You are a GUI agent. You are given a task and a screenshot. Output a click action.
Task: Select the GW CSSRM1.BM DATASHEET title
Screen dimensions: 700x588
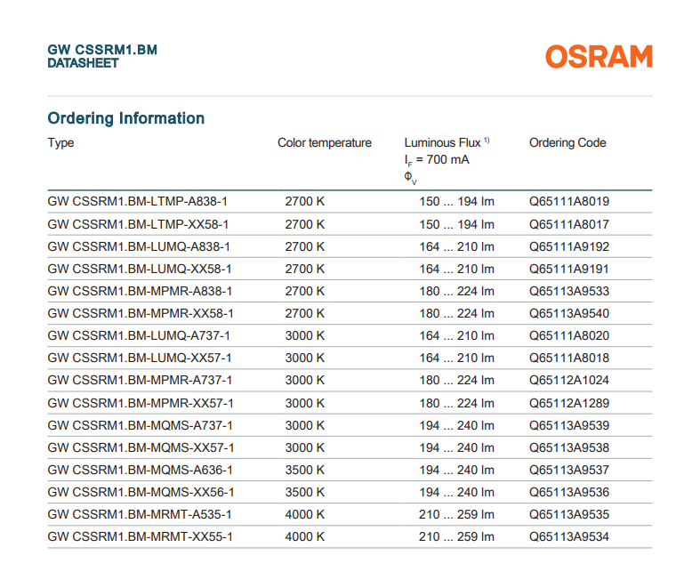pyautogui.click(x=102, y=56)
